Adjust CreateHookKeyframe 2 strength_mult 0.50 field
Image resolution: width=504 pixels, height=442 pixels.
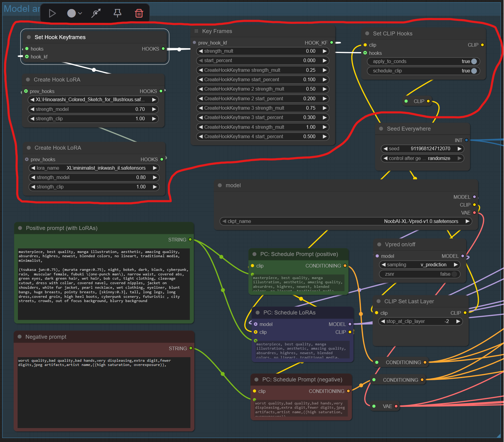pos(263,89)
